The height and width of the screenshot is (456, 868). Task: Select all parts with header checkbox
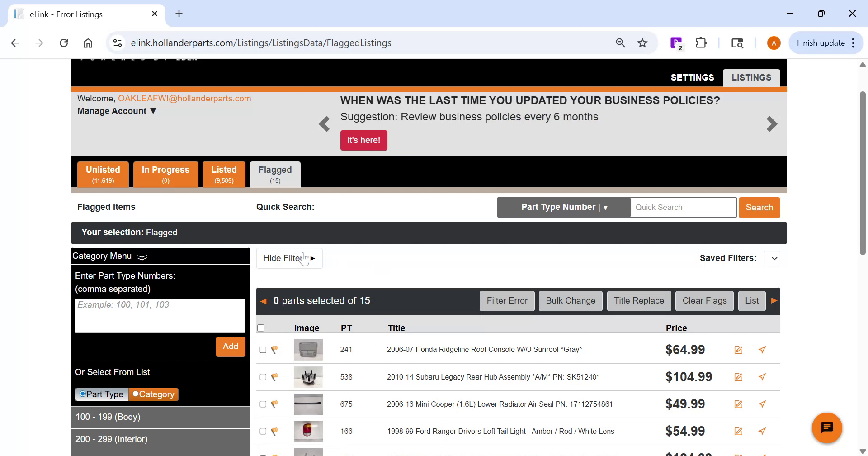point(261,327)
